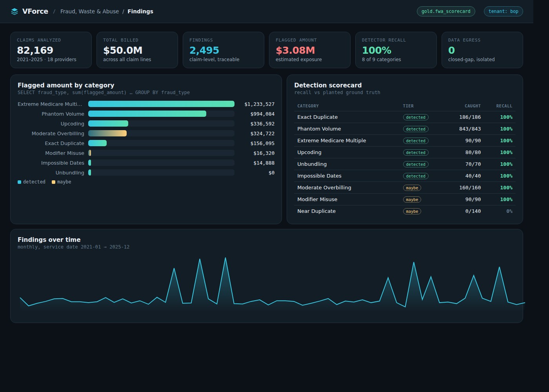Click the gold.fwa_scorecard pill

pos(446,11)
